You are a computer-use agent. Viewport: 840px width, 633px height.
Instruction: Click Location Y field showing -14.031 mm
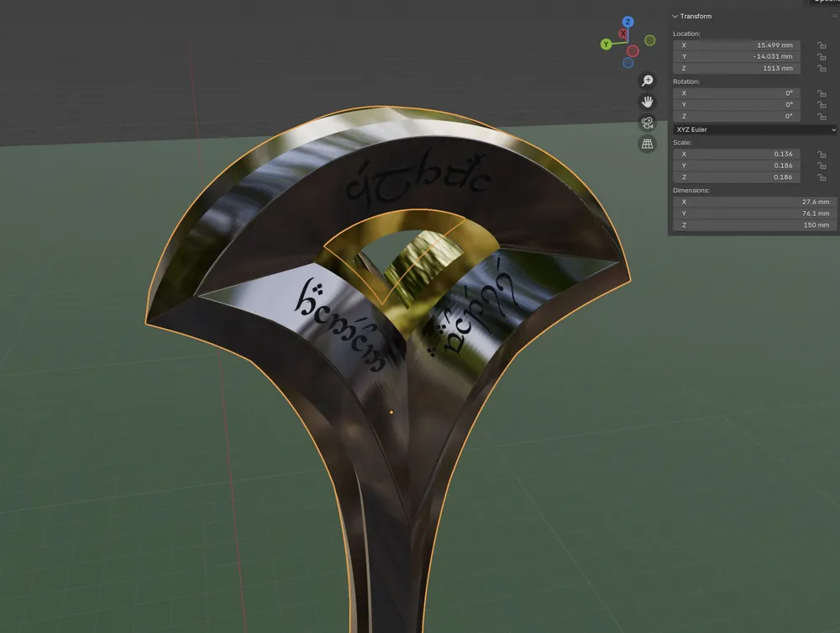tap(737, 57)
